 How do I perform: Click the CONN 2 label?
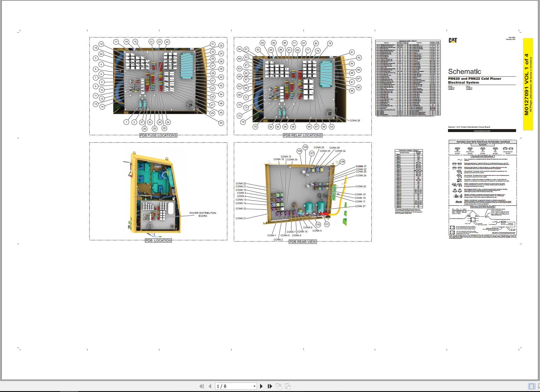click(x=278, y=240)
